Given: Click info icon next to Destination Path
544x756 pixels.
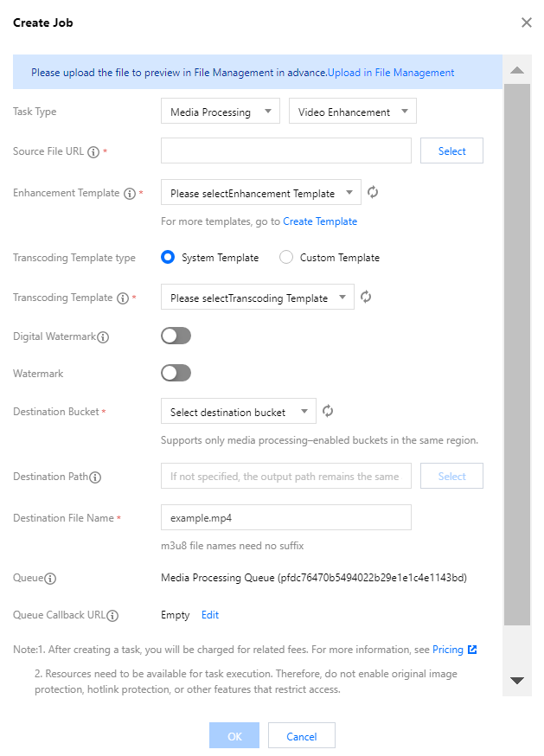Looking at the screenshot, I should [x=95, y=477].
